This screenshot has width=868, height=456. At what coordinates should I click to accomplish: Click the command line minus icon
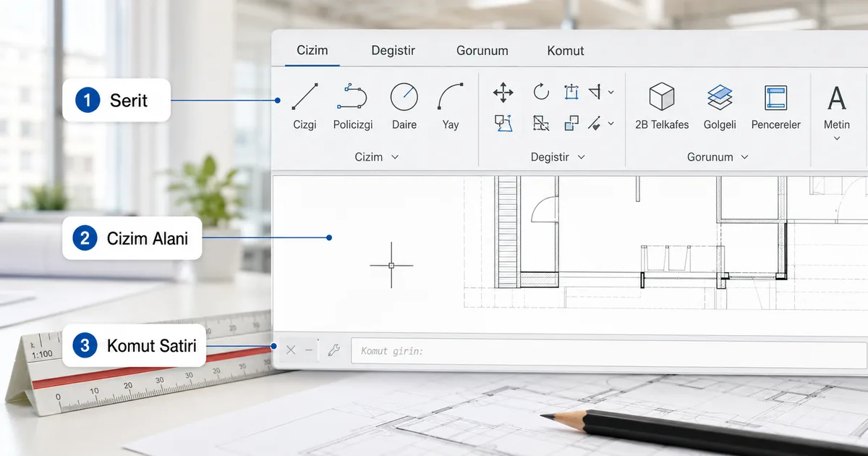click(x=309, y=350)
